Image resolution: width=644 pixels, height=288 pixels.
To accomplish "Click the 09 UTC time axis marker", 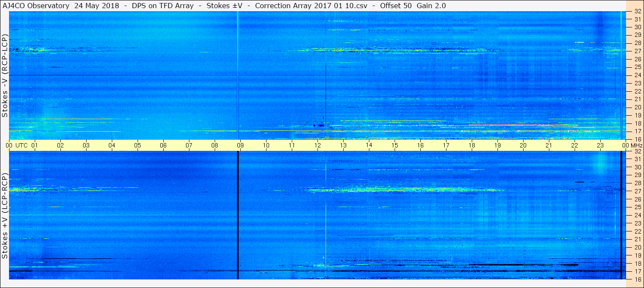I will tap(240, 145).
